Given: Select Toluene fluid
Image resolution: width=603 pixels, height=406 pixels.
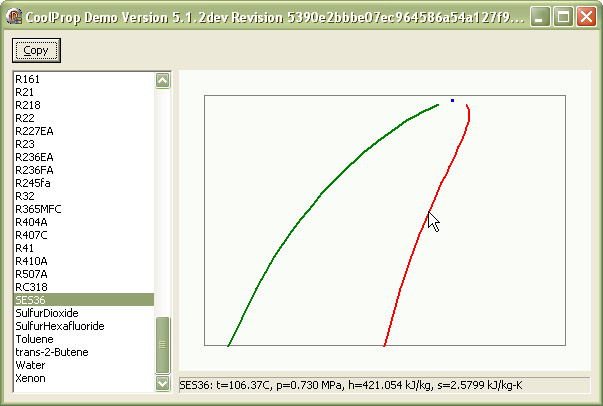Looking at the screenshot, I should 33,339.
